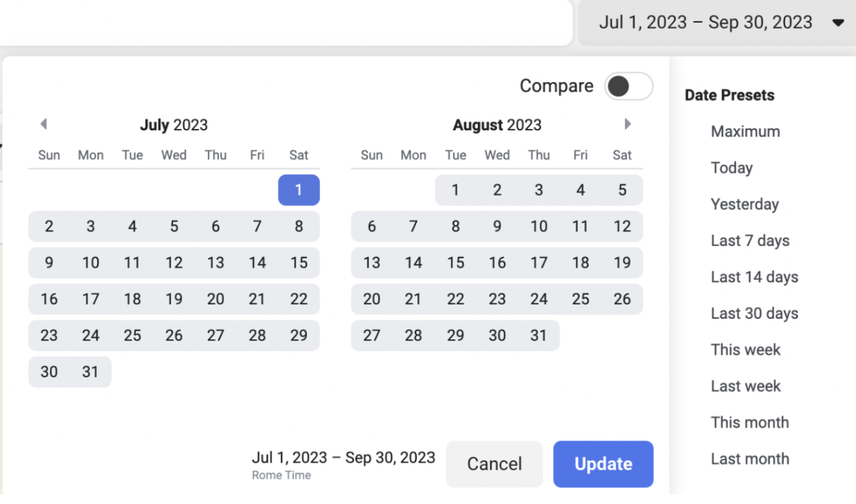Click August 16 in the calendar
This screenshot has height=504, width=856.
pos(497,263)
